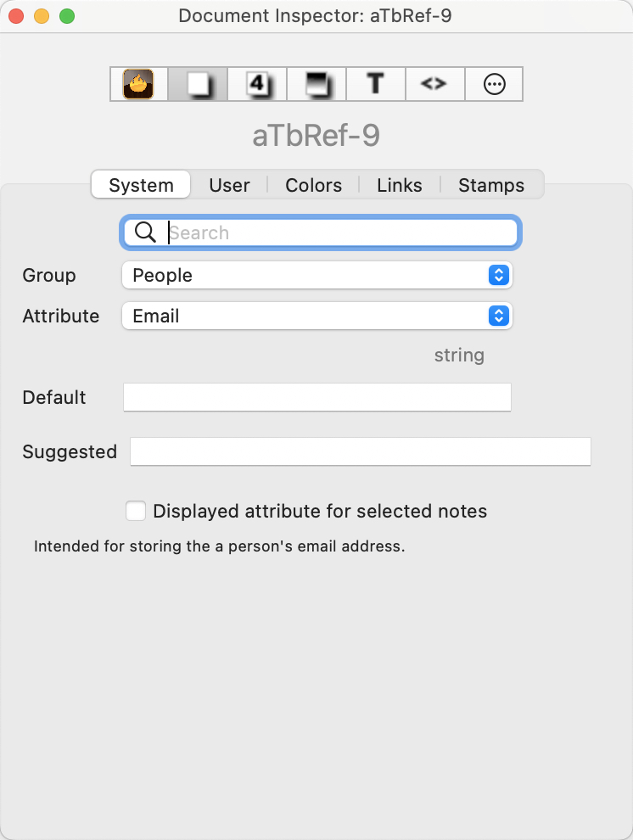Focus the Search attribute field
The width and height of the screenshot is (633, 840).
tap(321, 232)
